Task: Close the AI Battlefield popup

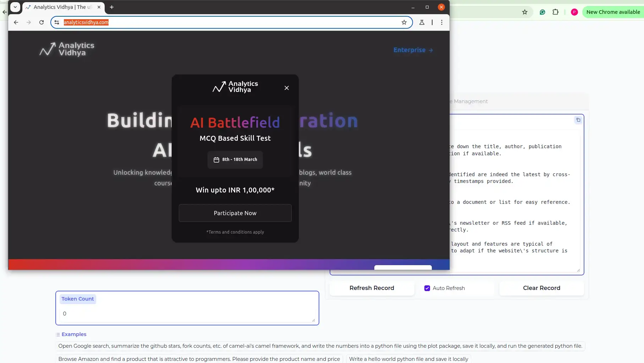Action: pyautogui.click(x=287, y=88)
